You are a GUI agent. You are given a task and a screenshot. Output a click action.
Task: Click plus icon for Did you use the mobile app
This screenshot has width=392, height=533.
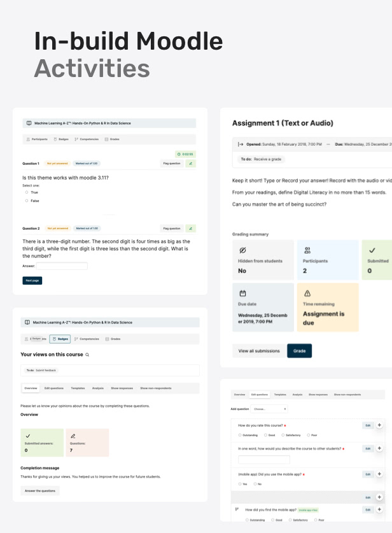[x=379, y=474]
